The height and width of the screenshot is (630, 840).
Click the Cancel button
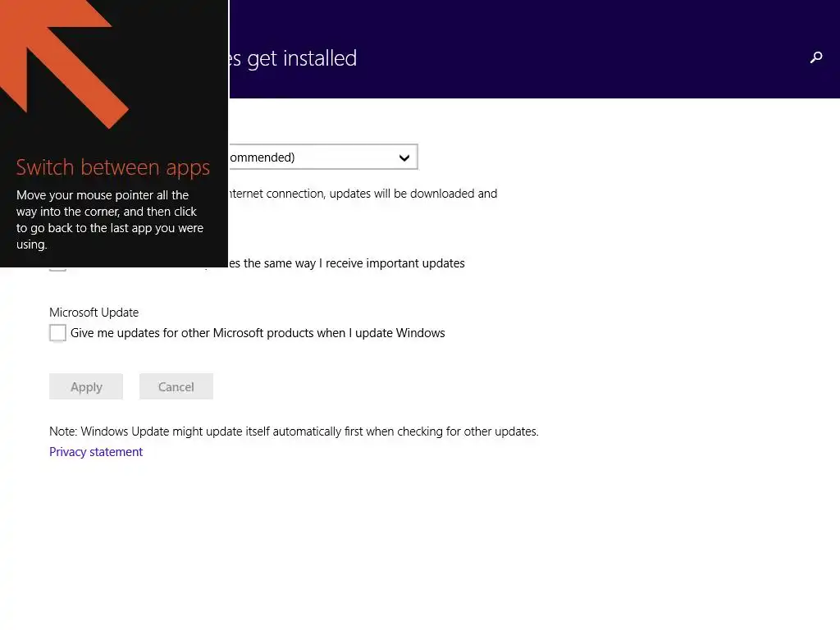(176, 387)
